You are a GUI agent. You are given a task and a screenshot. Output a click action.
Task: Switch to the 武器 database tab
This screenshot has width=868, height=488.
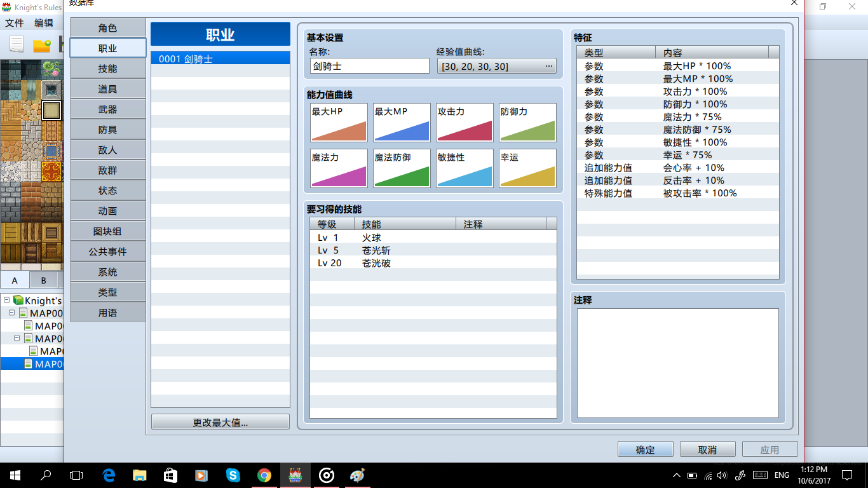pyautogui.click(x=107, y=109)
